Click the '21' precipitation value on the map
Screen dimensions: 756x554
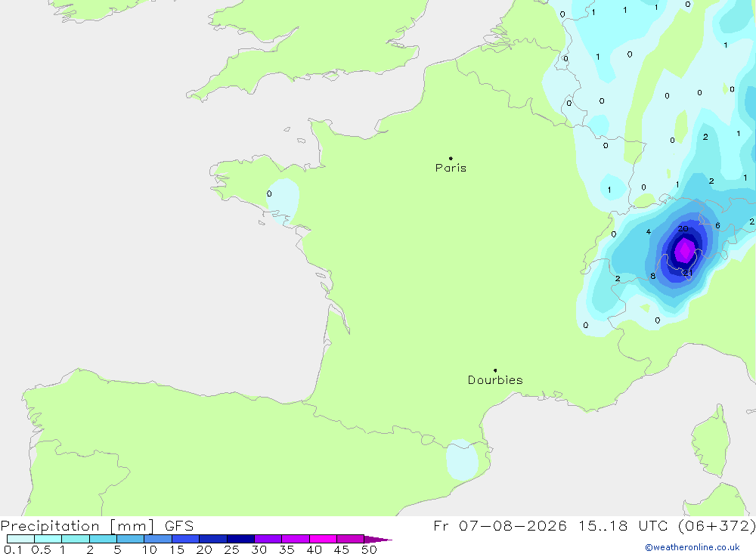pyautogui.click(x=687, y=273)
